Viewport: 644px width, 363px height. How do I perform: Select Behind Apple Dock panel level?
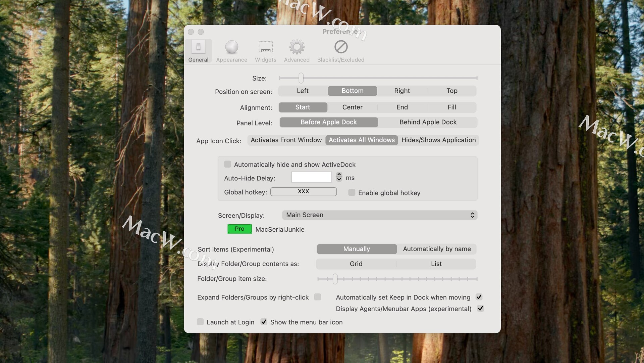pyautogui.click(x=428, y=122)
